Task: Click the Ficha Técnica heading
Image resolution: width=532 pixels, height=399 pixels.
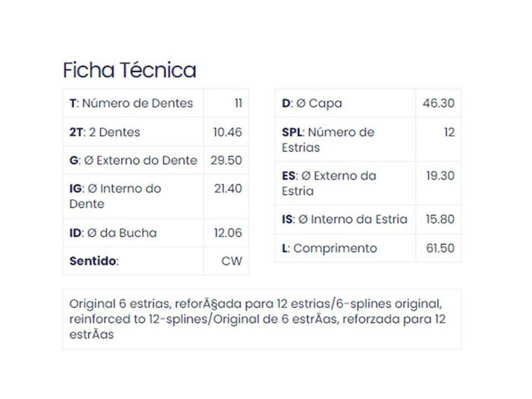Action: [x=129, y=70]
